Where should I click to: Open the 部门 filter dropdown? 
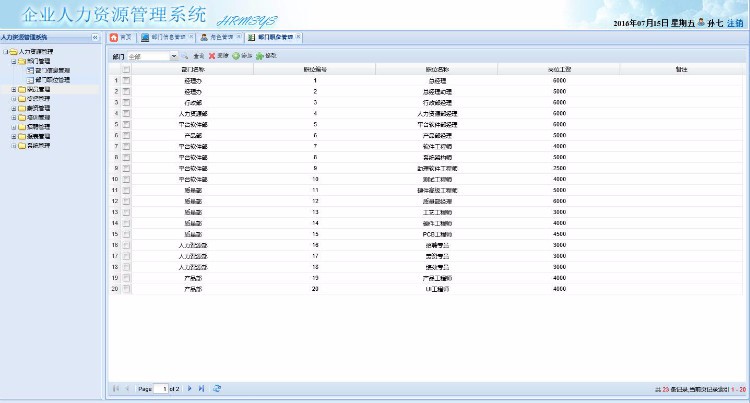pyautogui.click(x=174, y=56)
